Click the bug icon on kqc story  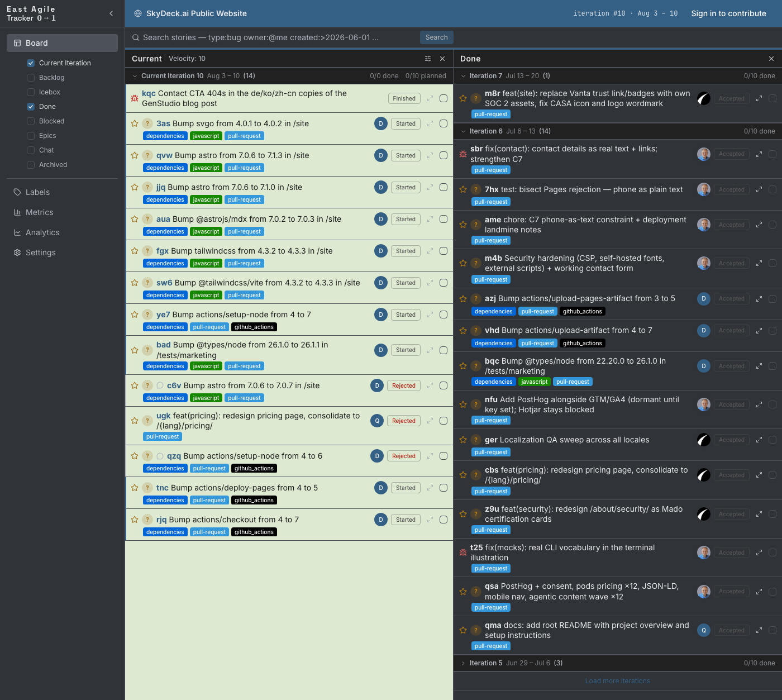point(135,98)
